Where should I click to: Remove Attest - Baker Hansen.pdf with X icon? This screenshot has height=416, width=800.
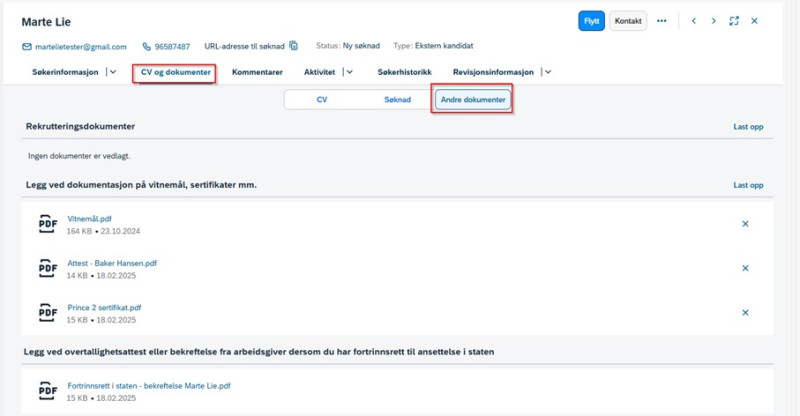pos(745,268)
